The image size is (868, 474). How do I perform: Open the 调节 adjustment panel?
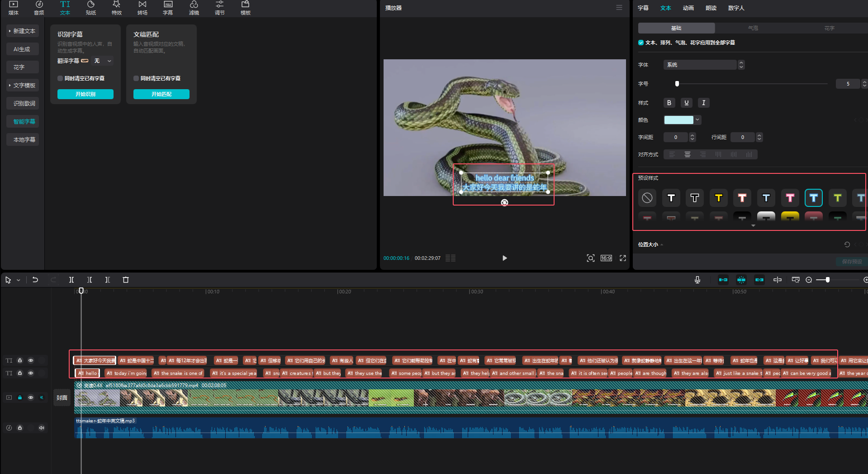220,8
